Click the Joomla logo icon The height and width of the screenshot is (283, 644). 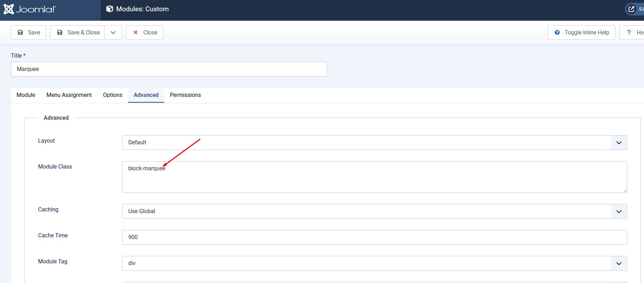(x=9, y=9)
